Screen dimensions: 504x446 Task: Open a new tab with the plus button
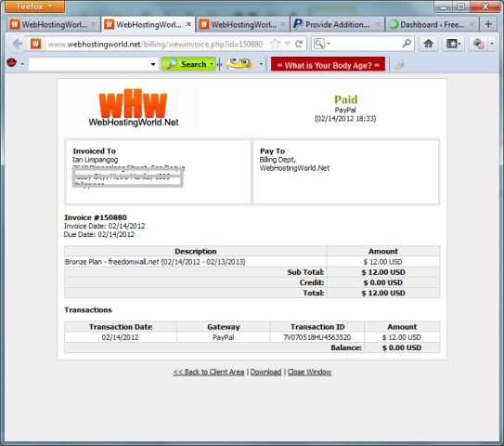pyautogui.click(x=488, y=24)
